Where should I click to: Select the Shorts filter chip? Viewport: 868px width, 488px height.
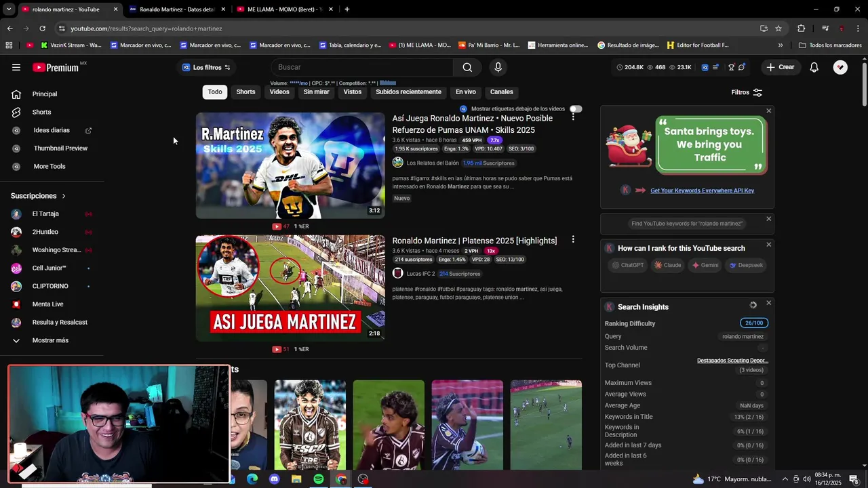[245, 91]
